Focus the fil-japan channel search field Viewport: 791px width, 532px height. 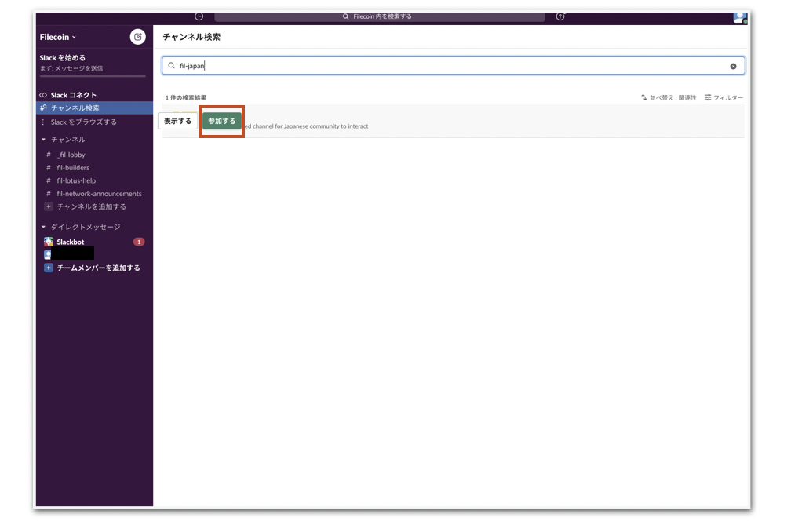[x=453, y=66]
